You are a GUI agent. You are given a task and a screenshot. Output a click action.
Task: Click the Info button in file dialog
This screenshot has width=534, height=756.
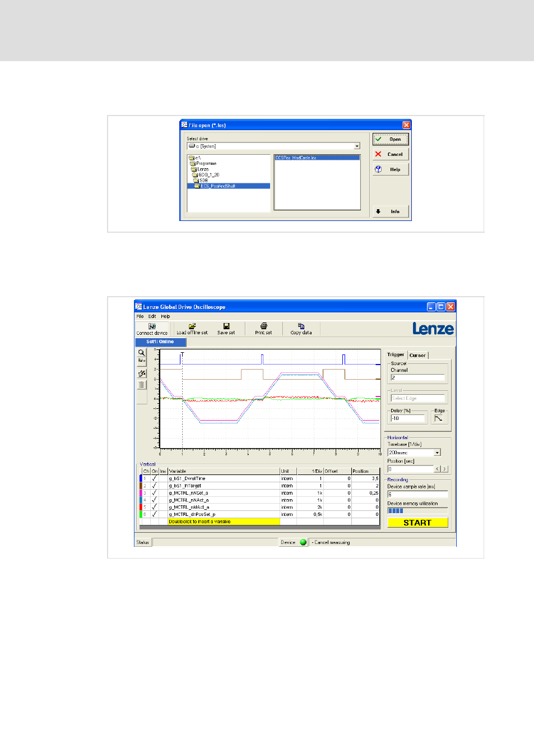tap(391, 211)
